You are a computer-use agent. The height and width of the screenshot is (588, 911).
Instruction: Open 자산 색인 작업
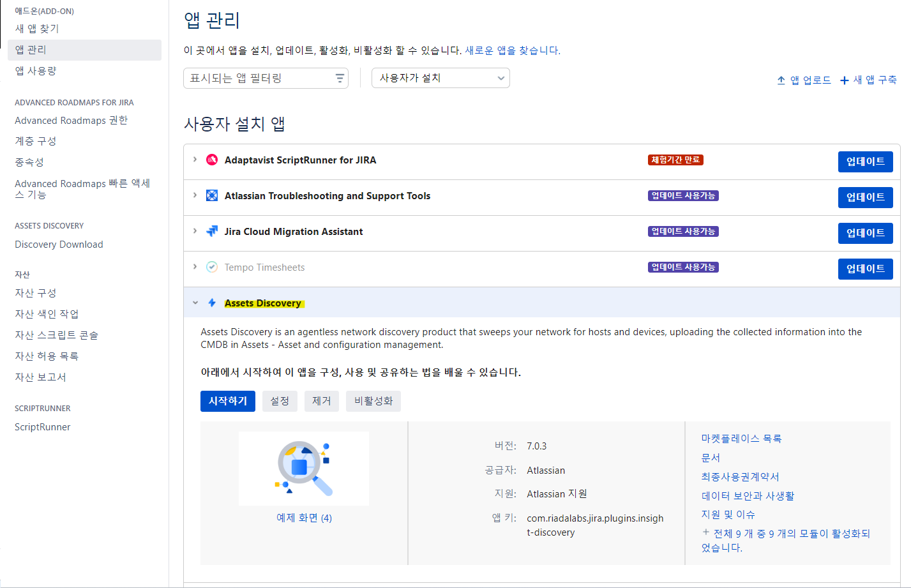click(x=47, y=314)
